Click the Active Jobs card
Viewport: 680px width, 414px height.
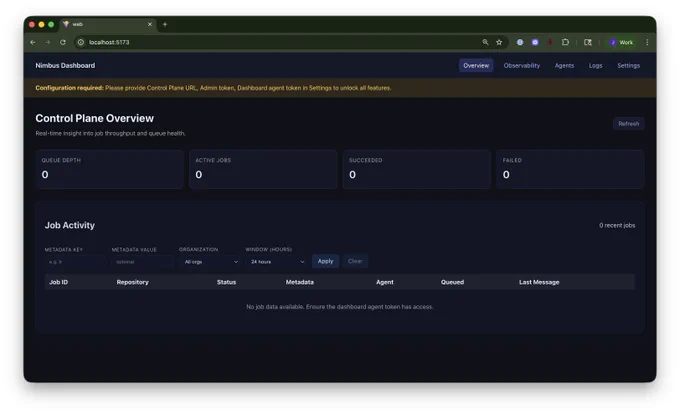pos(263,169)
